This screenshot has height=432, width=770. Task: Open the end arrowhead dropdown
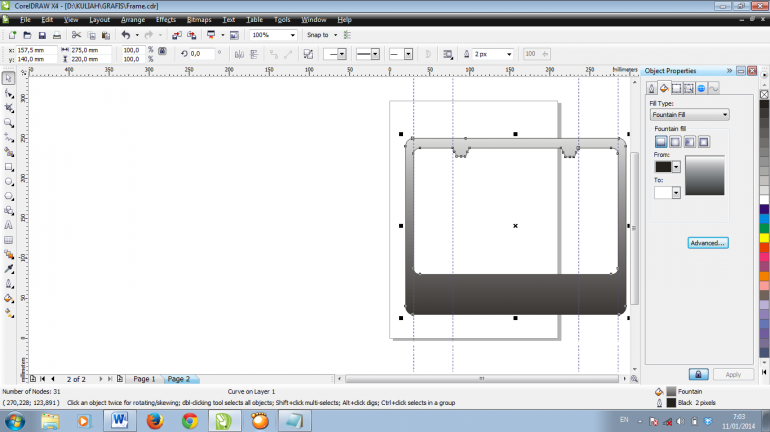tap(408, 54)
